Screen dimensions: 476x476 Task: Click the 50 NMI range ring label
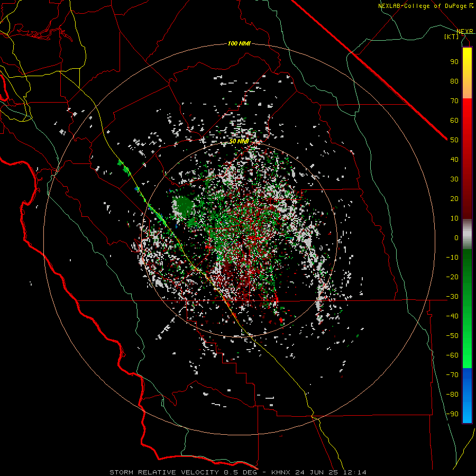click(239, 141)
